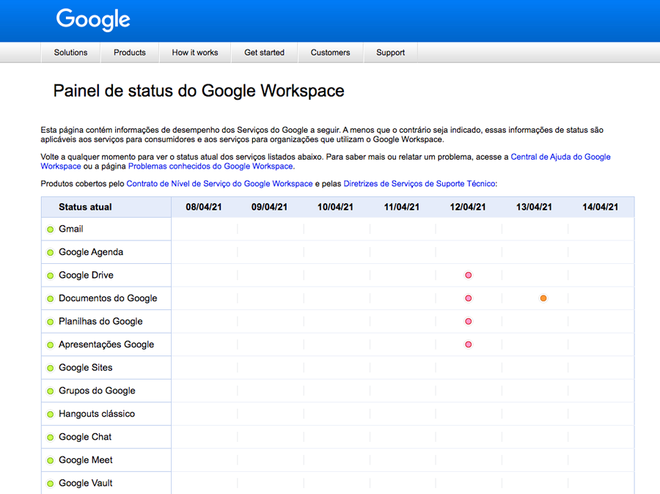This screenshot has height=494, width=660.
Task: Open pink outage dot in Planilhas do Google row
Action: pyautogui.click(x=468, y=321)
